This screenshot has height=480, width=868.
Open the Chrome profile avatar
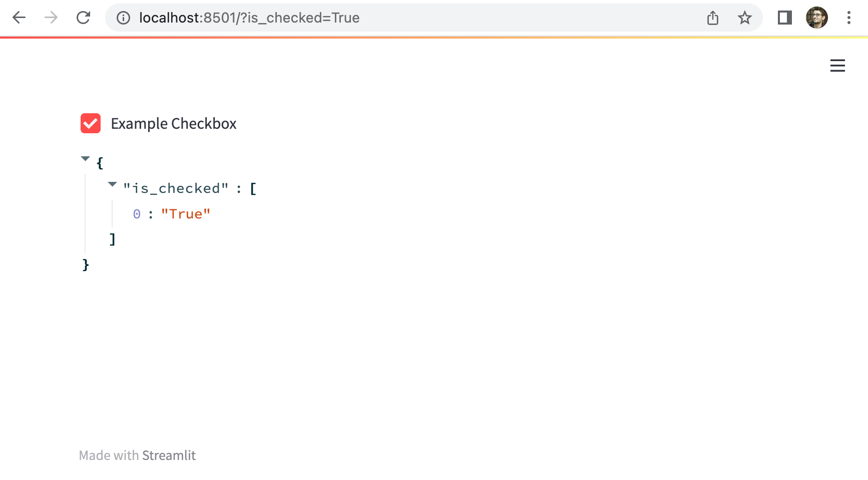click(816, 18)
